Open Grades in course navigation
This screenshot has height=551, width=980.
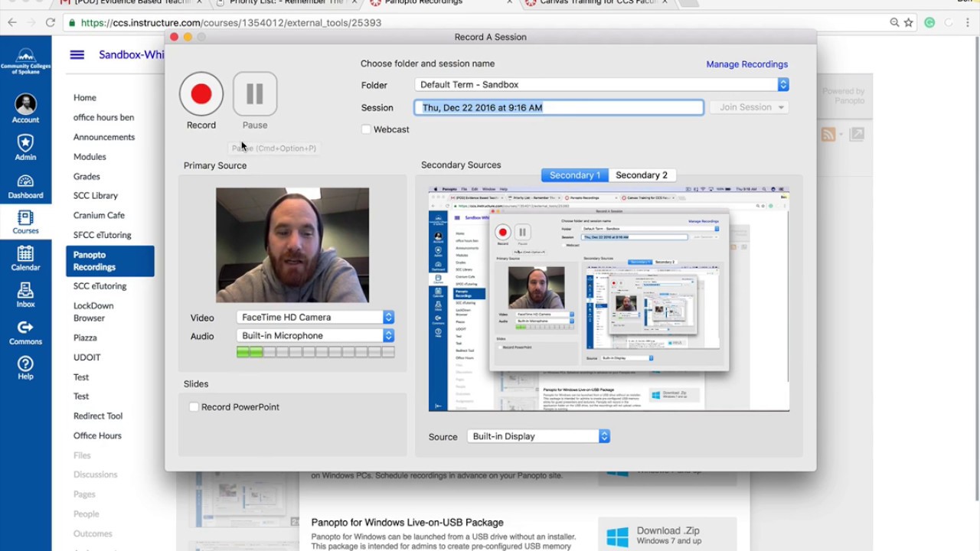pos(87,177)
